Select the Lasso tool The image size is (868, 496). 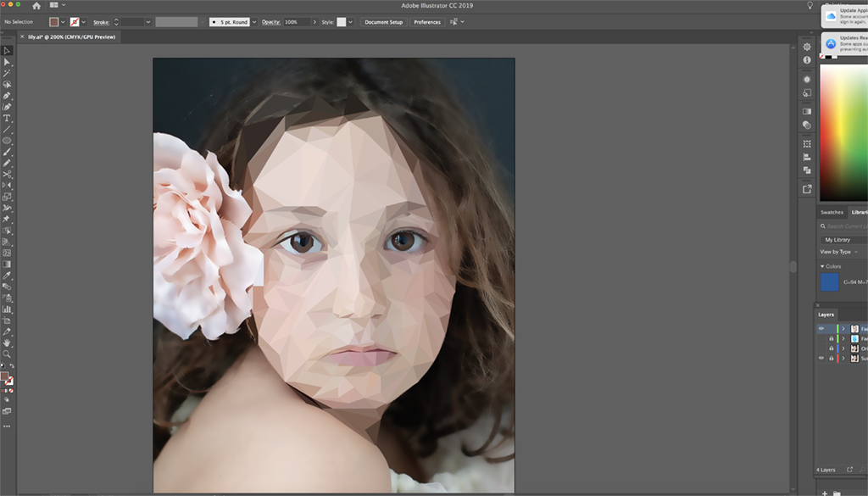pyautogui.click(x=7, y=84)
